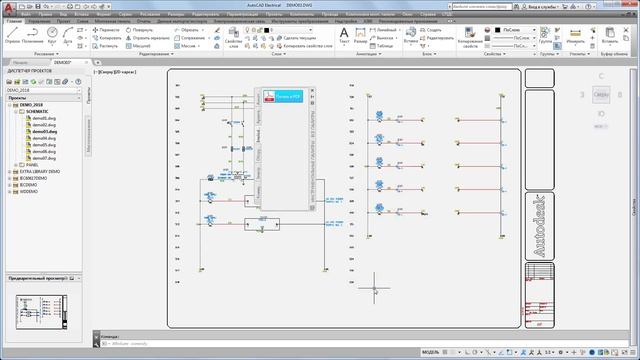Expand the PANEL folder node
Screen dimensions: 640x360
point(16,165)
